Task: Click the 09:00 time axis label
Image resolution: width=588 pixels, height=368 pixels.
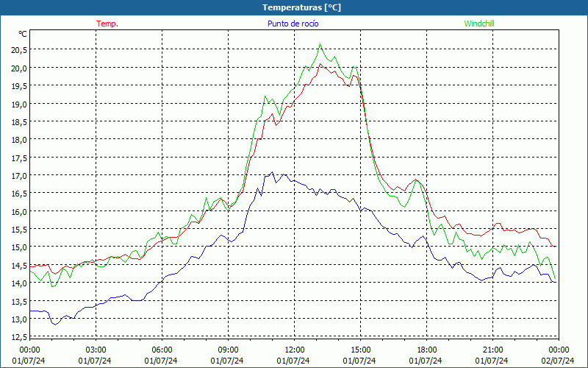Action: pyautogui.click(x=228, y=350)
